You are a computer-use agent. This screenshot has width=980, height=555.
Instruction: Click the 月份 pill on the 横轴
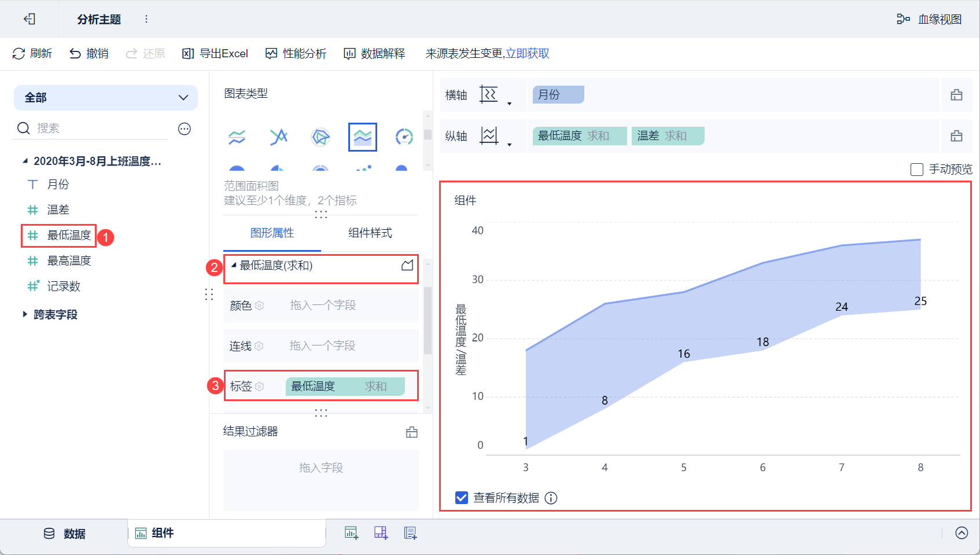[x=558, y=95]
